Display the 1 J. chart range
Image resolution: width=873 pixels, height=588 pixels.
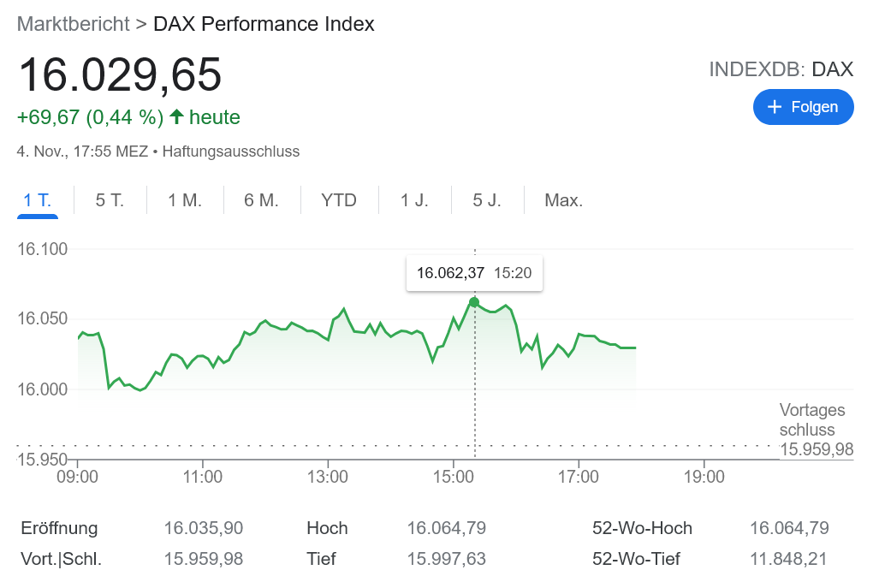[414, 201]
